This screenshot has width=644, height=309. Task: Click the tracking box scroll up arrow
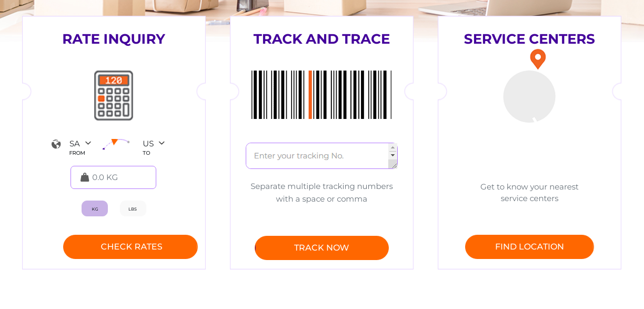coord(393,147)
